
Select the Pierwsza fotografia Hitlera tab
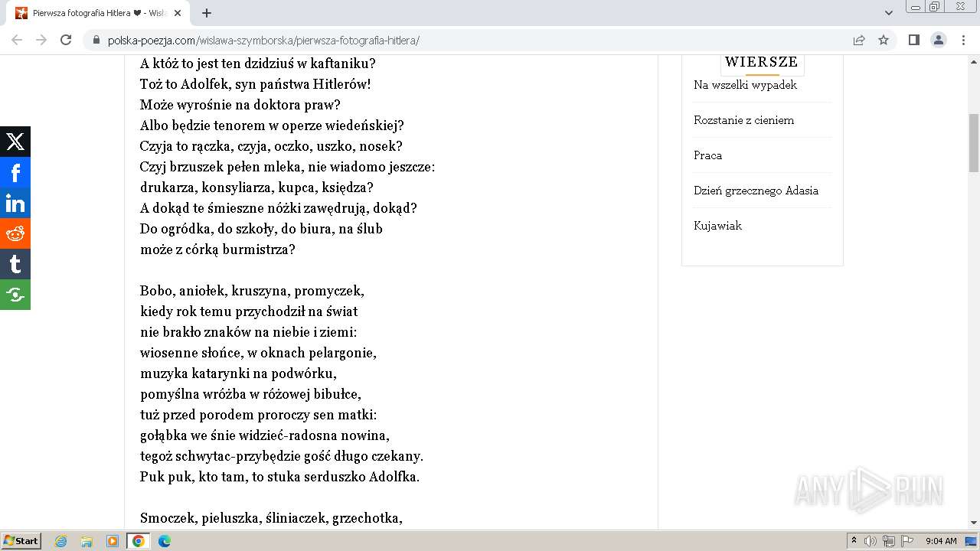(98, 13)
